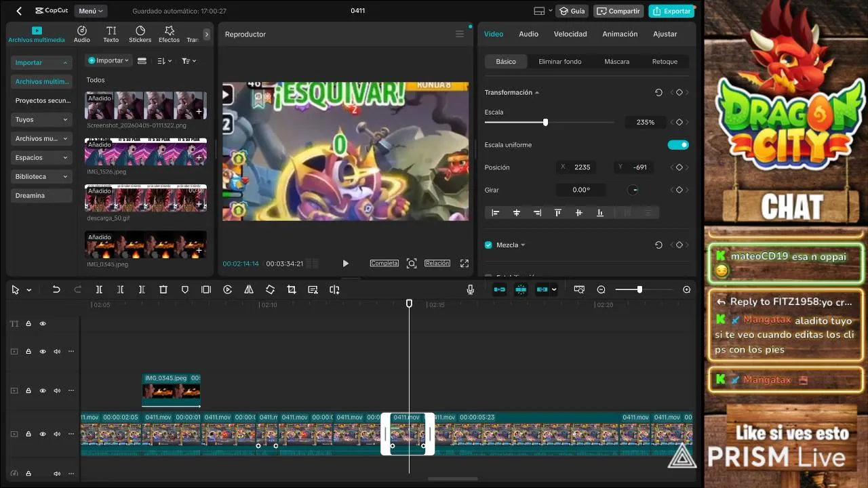This screenshot has height=488, width=868.
Task: Open the Guía button
Action: click(x=572, y=11)
